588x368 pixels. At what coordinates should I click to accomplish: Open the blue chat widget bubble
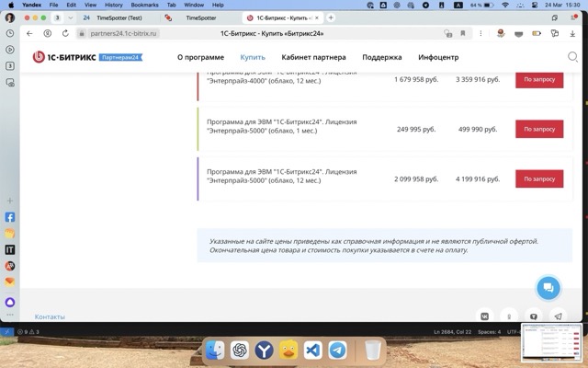(548, 288)
